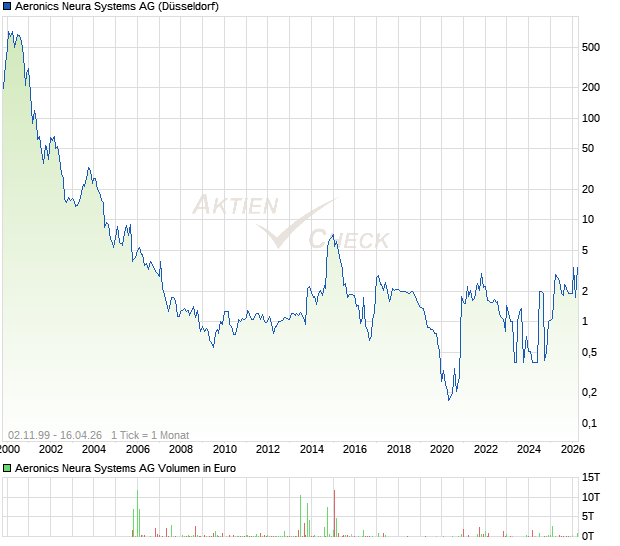Select the 2020 year label on the time axis

pos(441,450)
